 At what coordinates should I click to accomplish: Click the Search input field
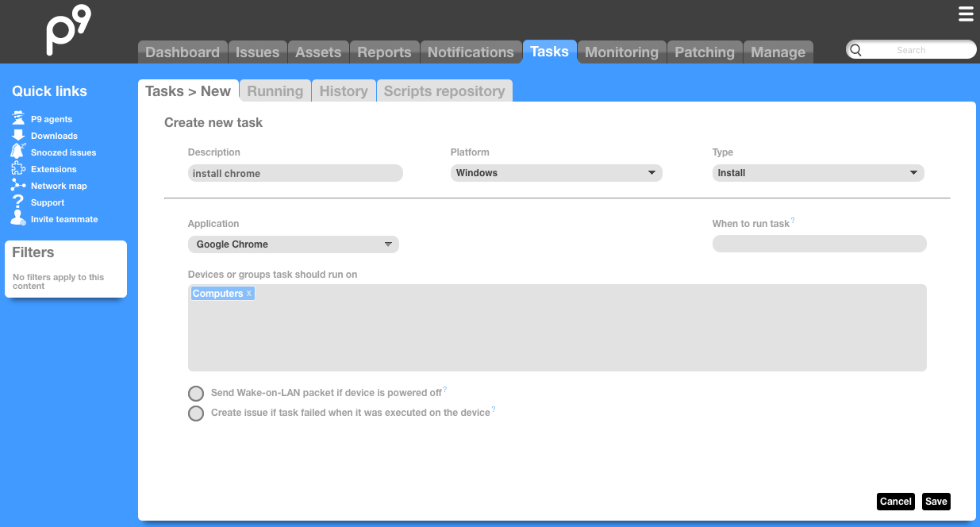pos(911,50)
